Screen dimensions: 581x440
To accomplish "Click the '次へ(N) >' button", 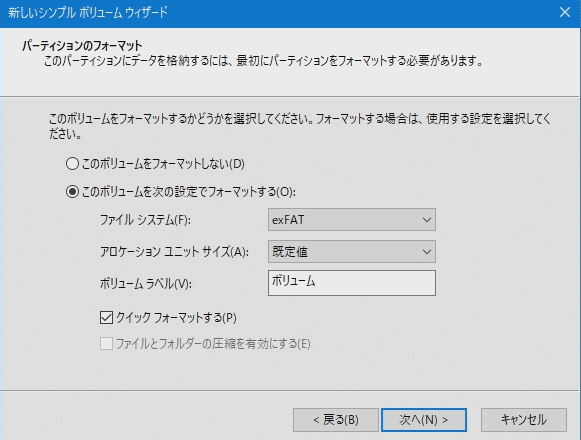I will click(424, 420).
